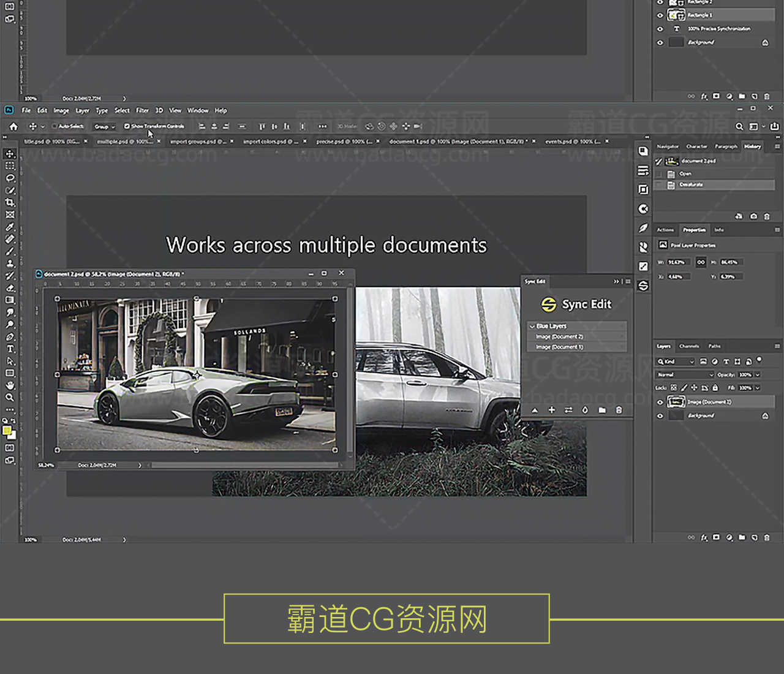784x674 pixels.
Task: Click the Open history state
Action: pyautogui.click(x=685, y=174)
